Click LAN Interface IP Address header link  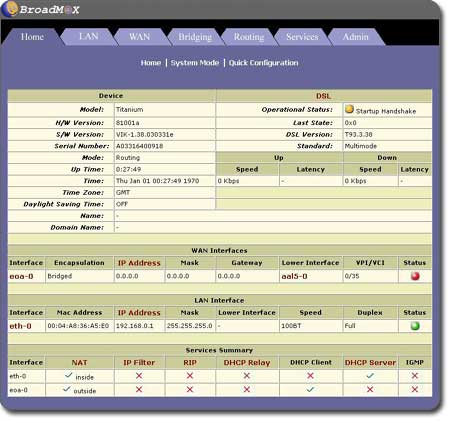pyautogui.click(x=139, y=313)
